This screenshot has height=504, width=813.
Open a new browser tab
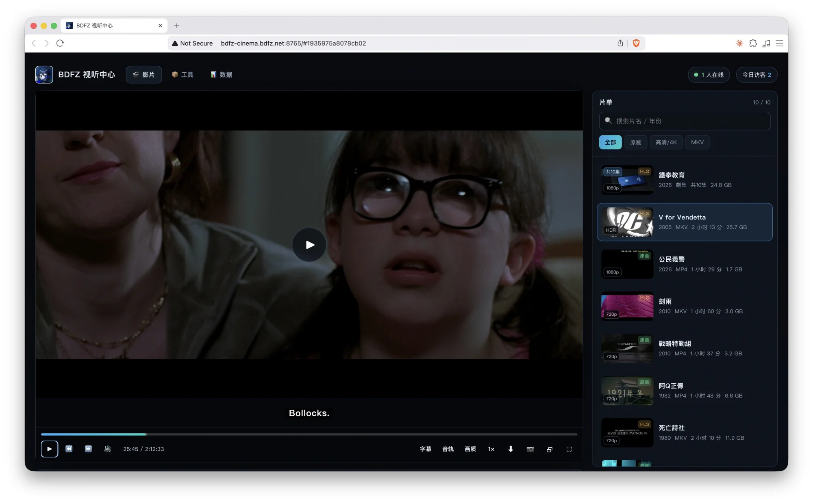pyautogui.click(x=176, y=26)
